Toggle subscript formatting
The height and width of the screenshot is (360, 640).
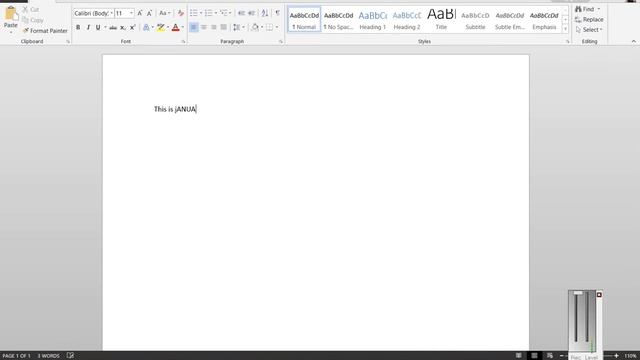pyautogui.click(x=123, y=27)
